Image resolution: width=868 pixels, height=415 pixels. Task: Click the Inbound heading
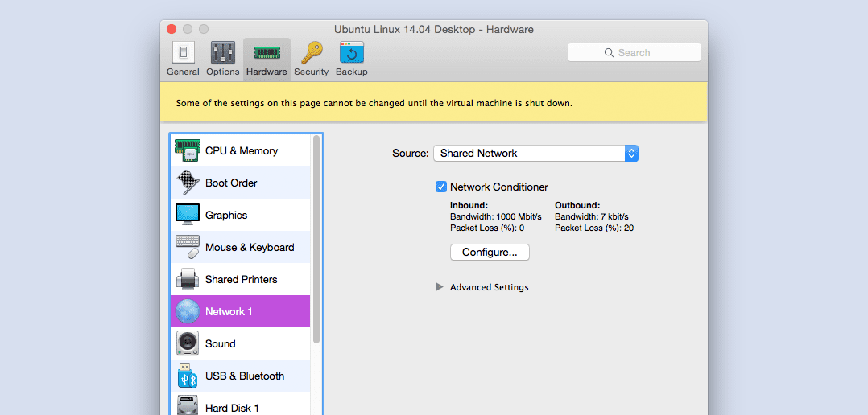[469, 205]
